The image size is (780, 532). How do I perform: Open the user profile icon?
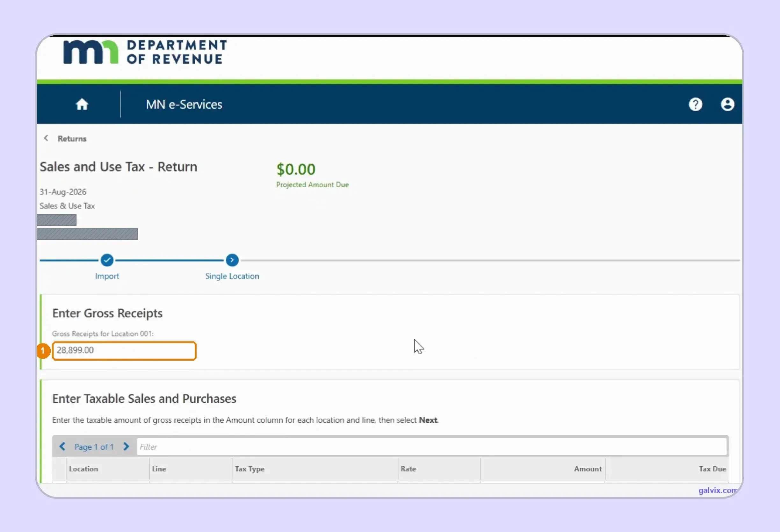click(727, 104)
